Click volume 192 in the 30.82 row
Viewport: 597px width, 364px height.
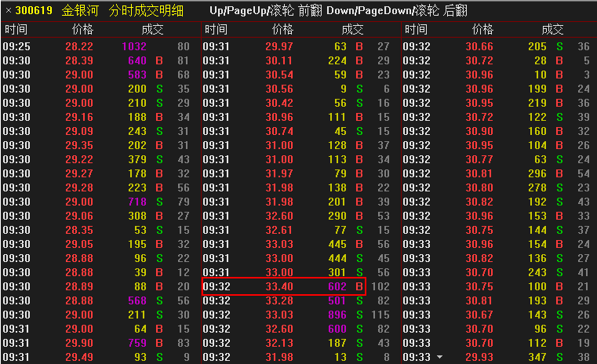point(537,202)
